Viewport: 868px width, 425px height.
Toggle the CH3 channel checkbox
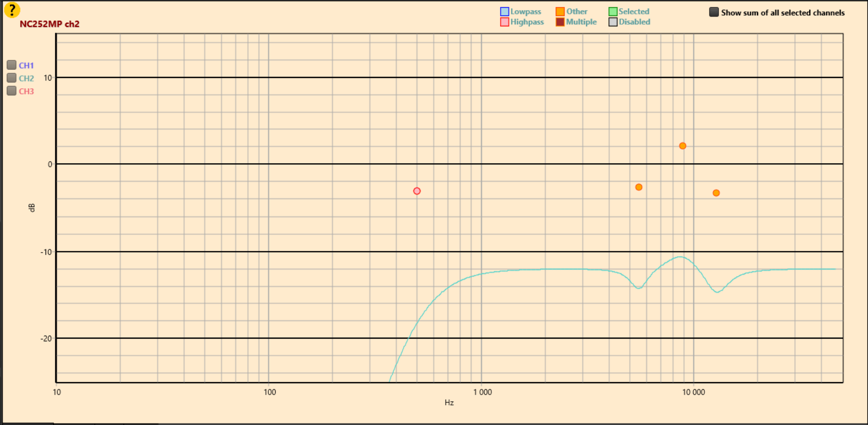pyautogui.click(x=11, y=91)
